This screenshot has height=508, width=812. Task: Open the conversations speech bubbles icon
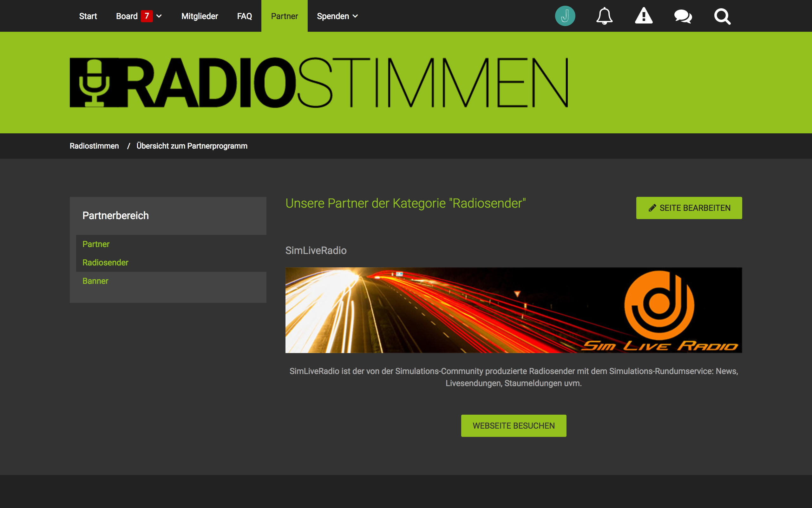683,16
